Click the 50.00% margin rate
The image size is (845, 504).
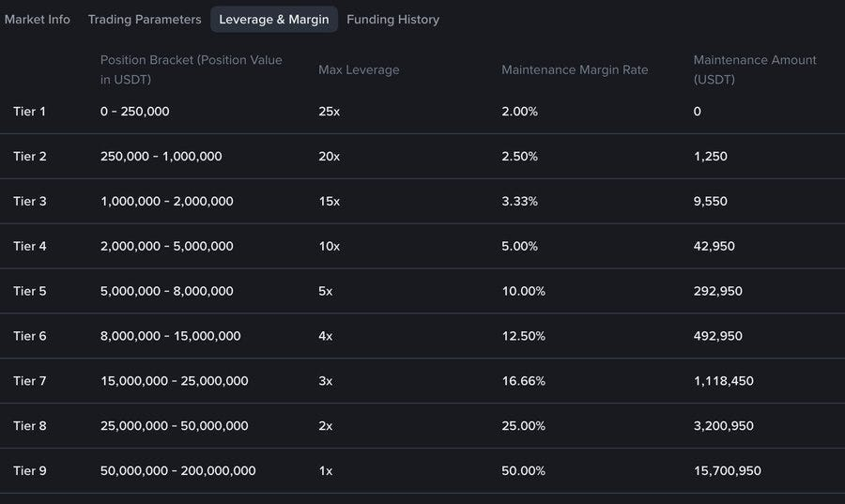click(523, 471)
